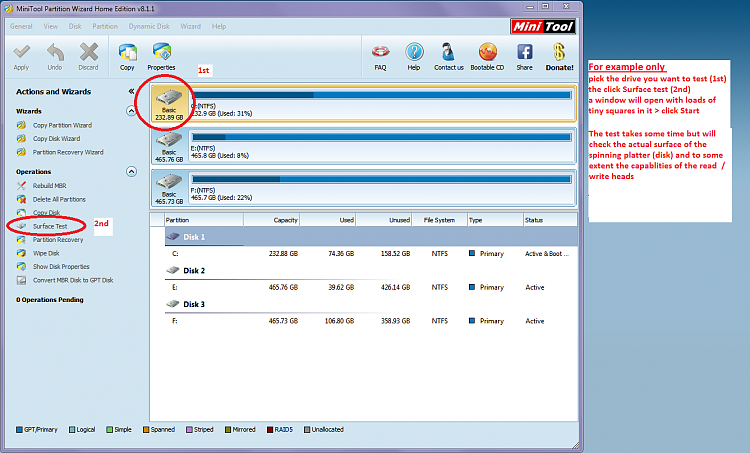
Task: Select the F: partition row
Action: coord(371,321)
